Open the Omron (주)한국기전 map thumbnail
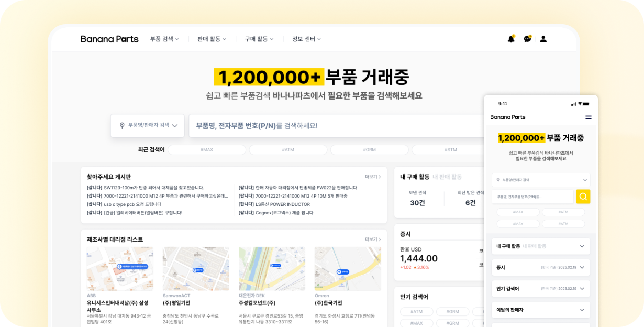The image size is (644, 327). (348, 269)
